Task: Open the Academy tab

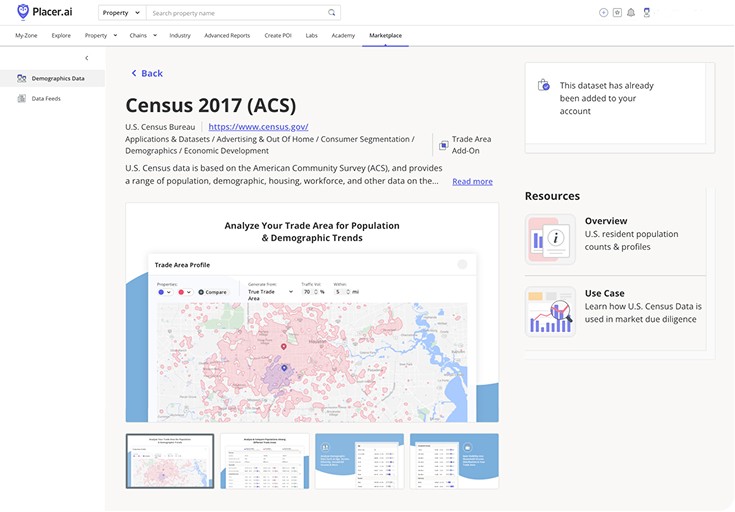Action: click(343, 35)
